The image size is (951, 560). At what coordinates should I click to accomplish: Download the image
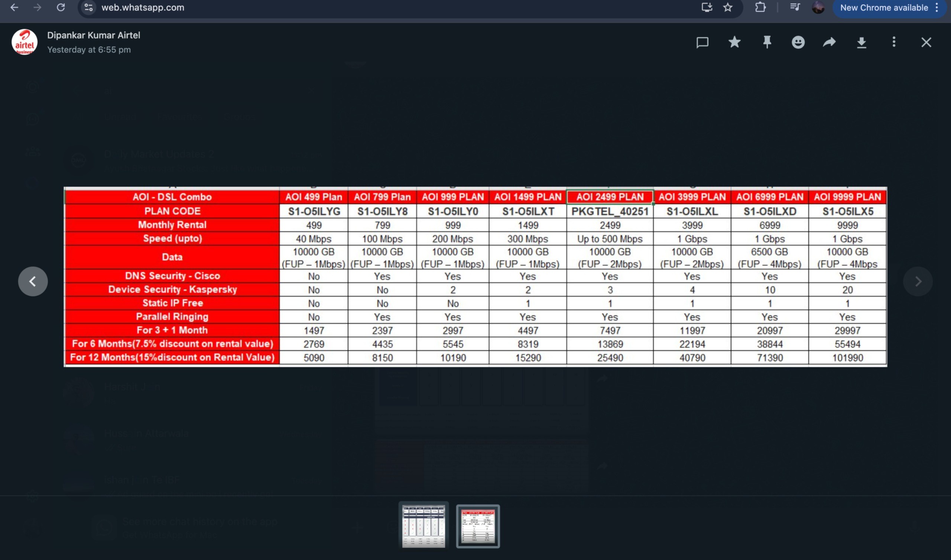(861, 42)
